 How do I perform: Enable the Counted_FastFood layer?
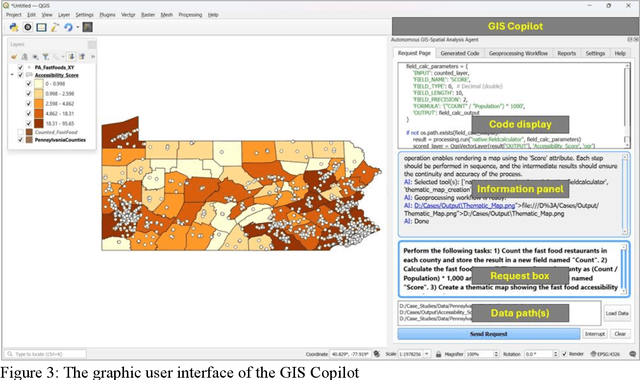(20, 132)
